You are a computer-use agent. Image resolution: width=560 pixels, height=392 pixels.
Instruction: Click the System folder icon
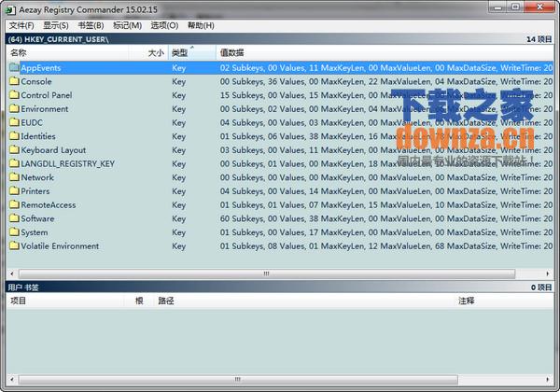(14, 232)
